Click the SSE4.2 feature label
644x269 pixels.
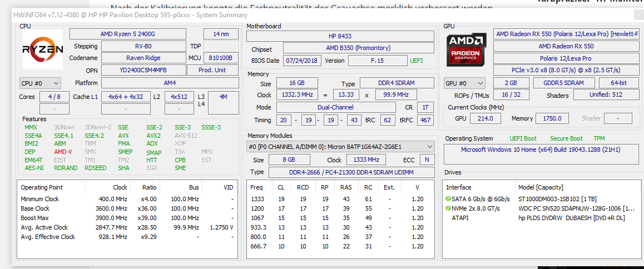pyautogui.click(x=94, y=136)
